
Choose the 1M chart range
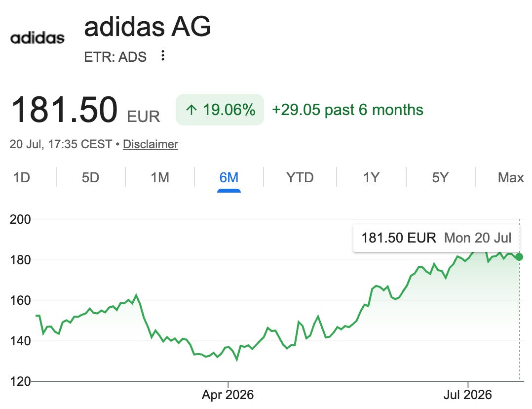point(160,177)
